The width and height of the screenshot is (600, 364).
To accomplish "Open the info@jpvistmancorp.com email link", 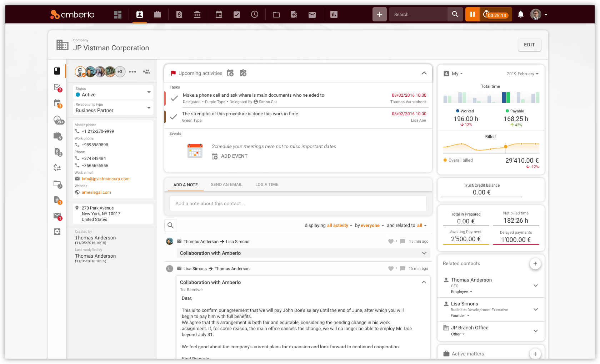I will point(106,179).
